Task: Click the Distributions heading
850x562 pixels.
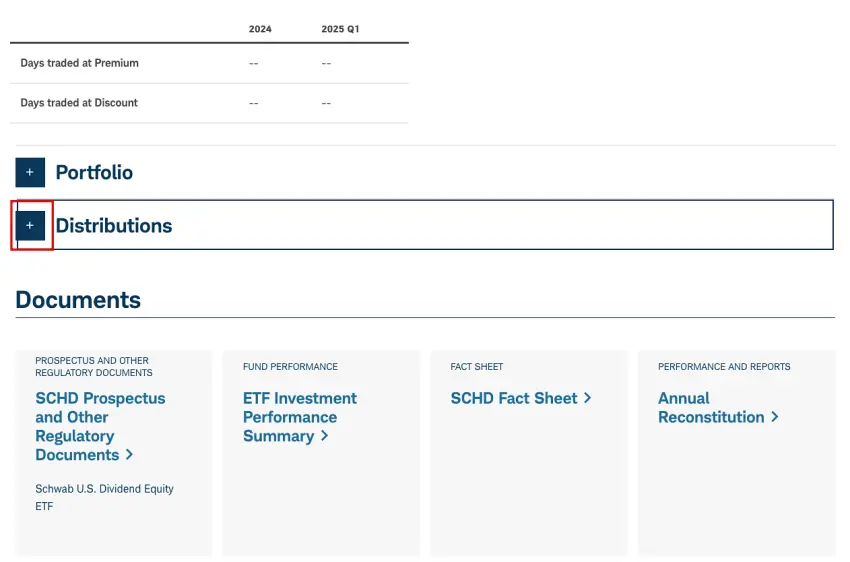Action: (x=114, y=225)
